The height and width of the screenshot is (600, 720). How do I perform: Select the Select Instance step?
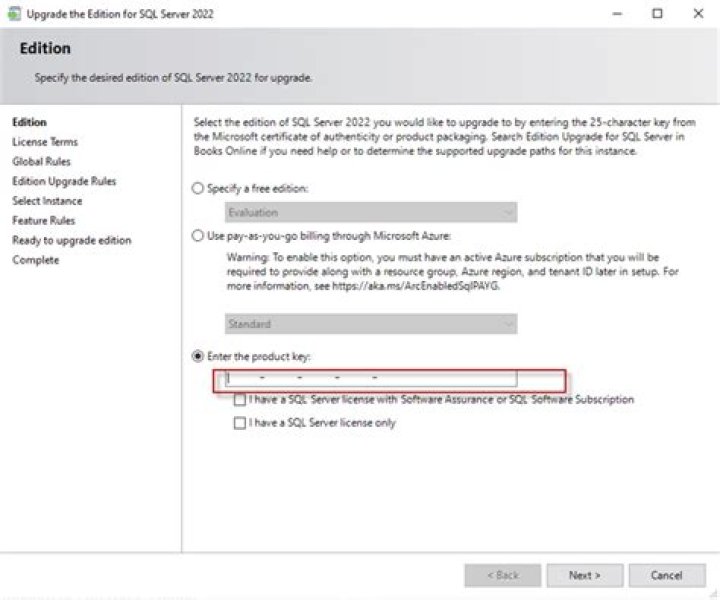pos(47,201)
